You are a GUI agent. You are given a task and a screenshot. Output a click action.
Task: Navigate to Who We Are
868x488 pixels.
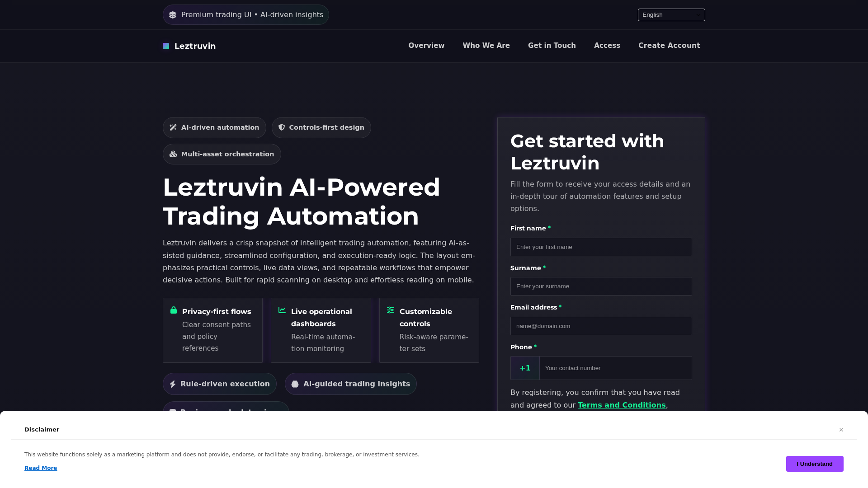tap(486, 46)
